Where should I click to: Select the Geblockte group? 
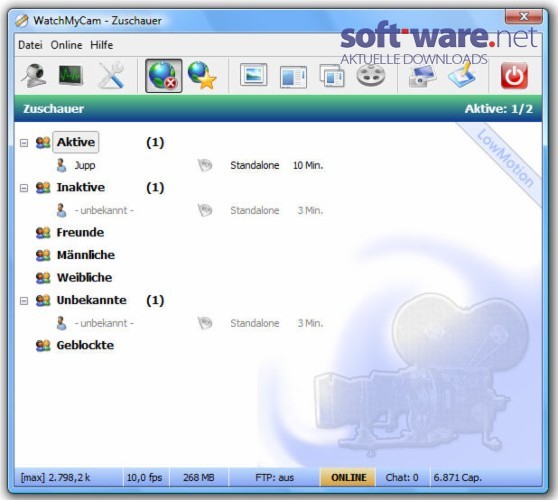(x=85, y=346)
